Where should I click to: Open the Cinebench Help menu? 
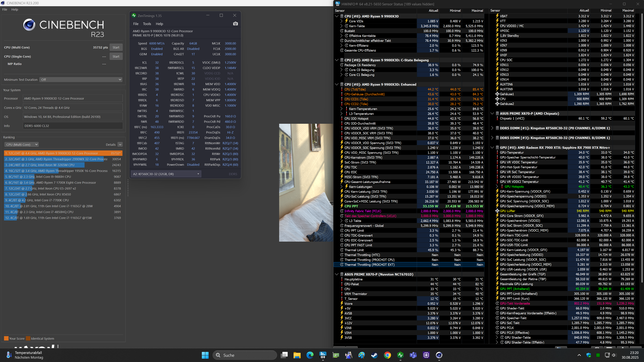point(15,10)
